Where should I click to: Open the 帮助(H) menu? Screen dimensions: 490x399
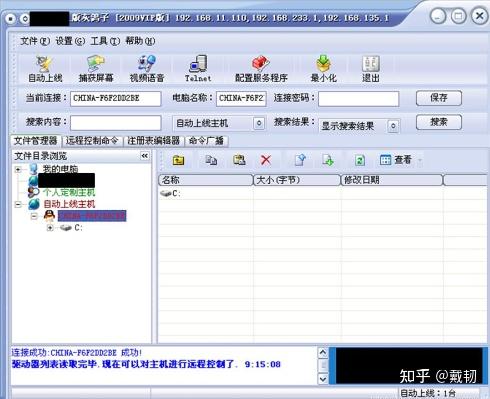tap(140, 41)
